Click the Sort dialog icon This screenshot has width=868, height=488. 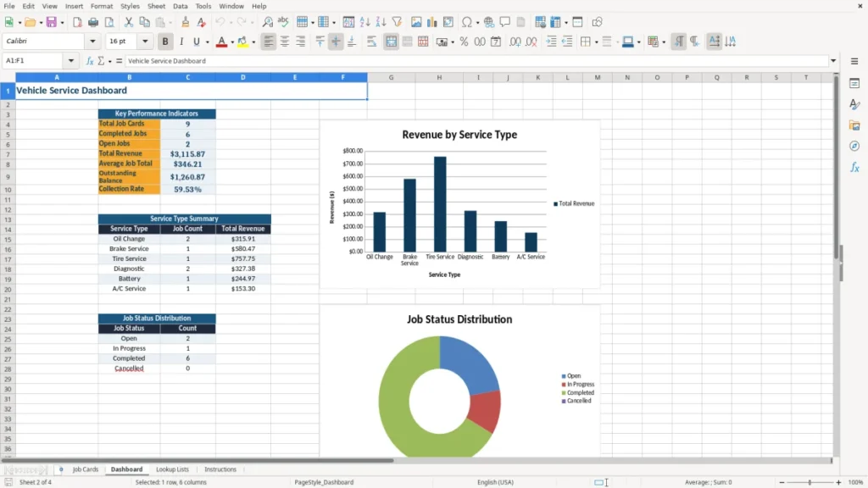point(348,22)
